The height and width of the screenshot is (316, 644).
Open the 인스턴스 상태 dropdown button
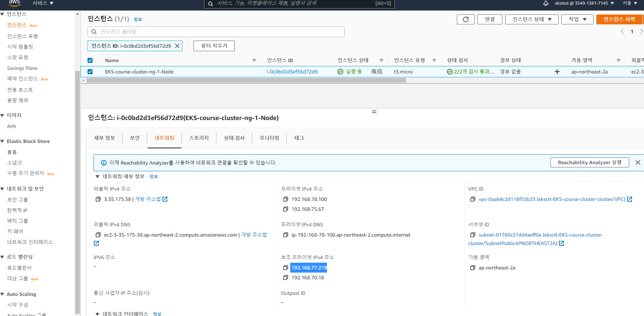coord(532,19)
